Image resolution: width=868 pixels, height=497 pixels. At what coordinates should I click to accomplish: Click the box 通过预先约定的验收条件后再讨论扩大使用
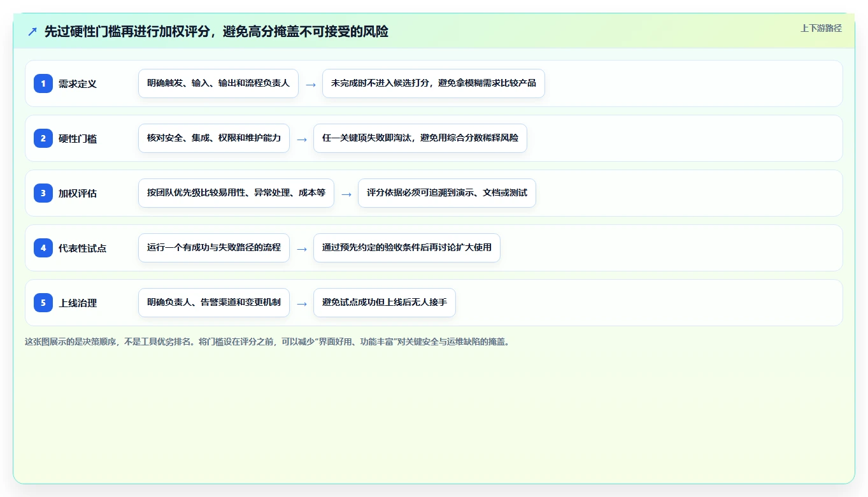pyautogui.click(x=407, y=248)
